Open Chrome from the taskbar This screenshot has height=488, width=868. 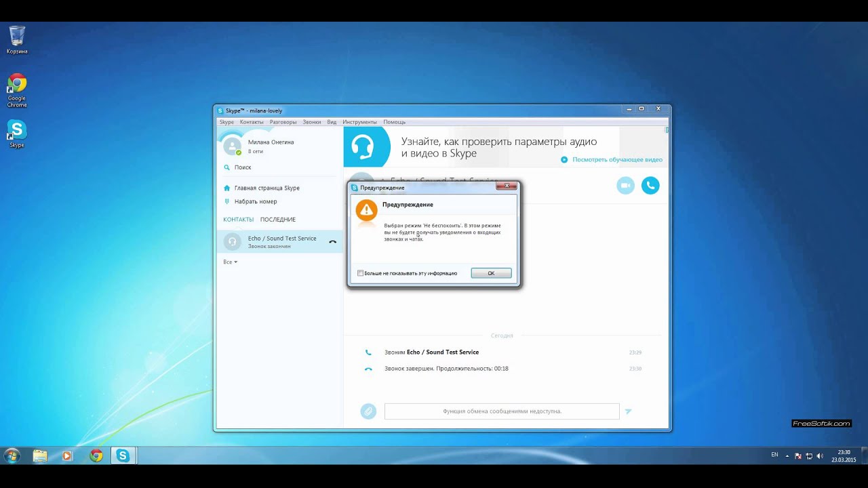point(96,455)
